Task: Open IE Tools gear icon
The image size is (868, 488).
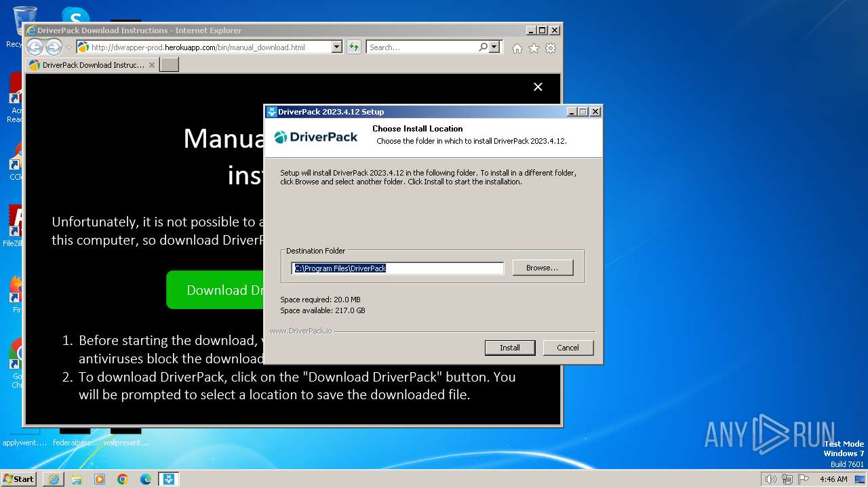Action: 551,48
